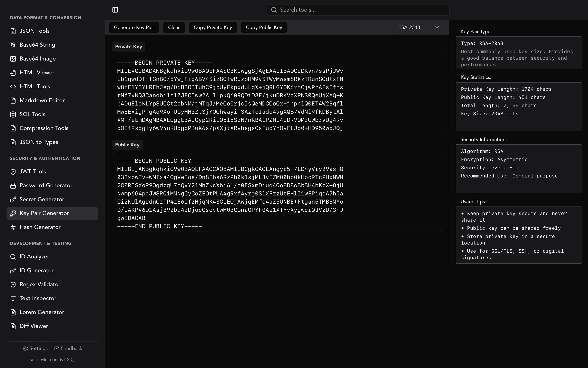
Task: Click the Secret Generator key icon
Action: click(13, 199)
